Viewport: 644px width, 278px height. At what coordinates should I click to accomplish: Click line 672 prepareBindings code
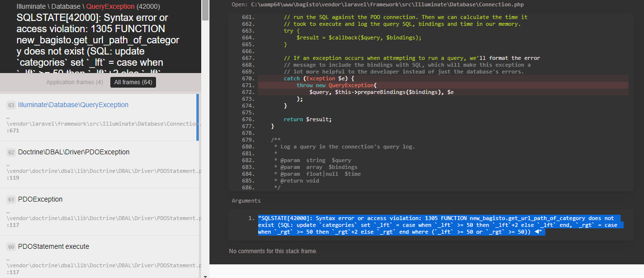coord(382,92)
